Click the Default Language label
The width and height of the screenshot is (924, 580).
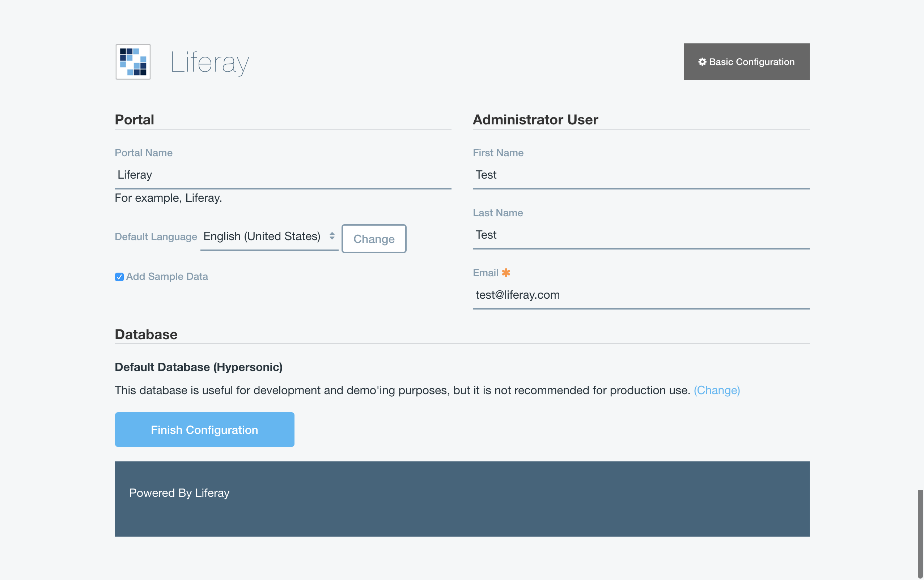[x=156, y=237]
